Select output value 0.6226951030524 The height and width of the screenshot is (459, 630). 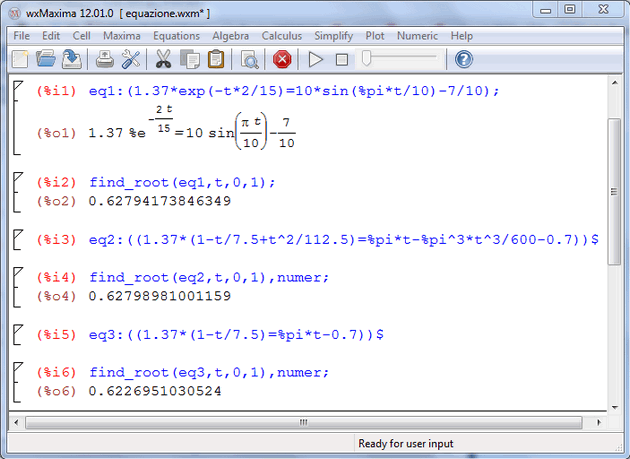click(x=155, y=391)
